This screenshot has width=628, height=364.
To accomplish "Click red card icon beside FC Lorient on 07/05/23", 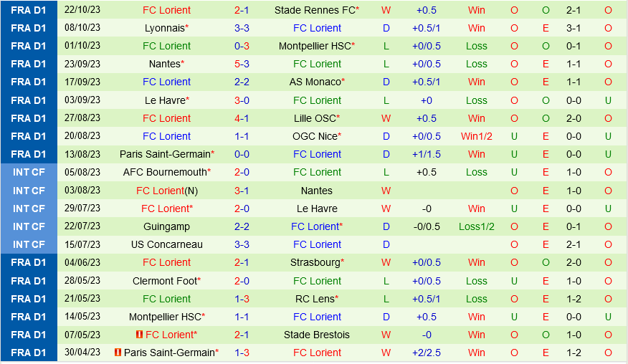I will tap(141, 335).
